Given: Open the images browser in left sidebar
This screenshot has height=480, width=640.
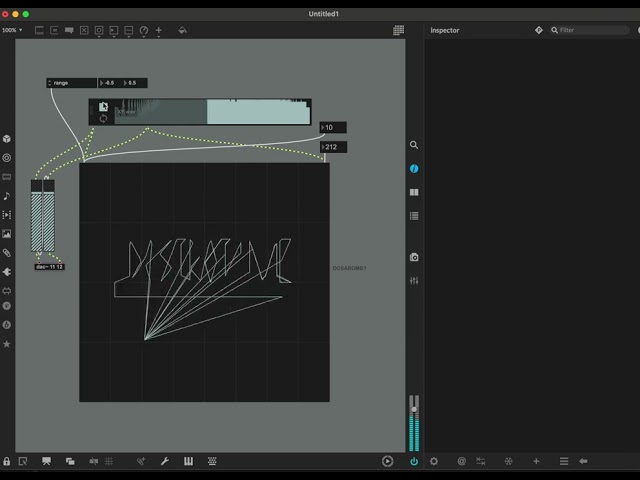Looking at the screenshot, I should (x=7, y=233).
